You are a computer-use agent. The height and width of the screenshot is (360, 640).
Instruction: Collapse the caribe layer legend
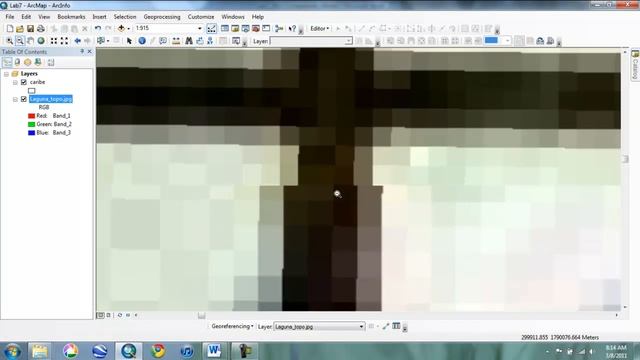(15, 82)
